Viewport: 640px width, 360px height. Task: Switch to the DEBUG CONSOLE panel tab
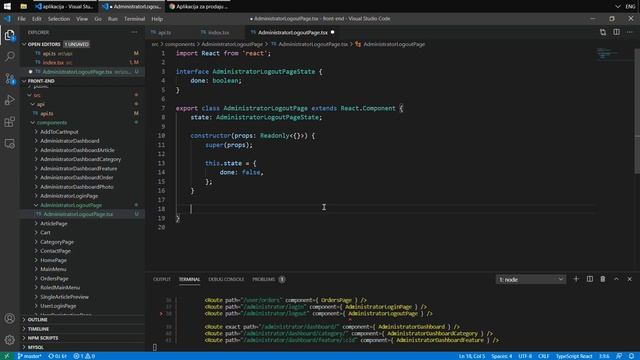tap(226, 280)
